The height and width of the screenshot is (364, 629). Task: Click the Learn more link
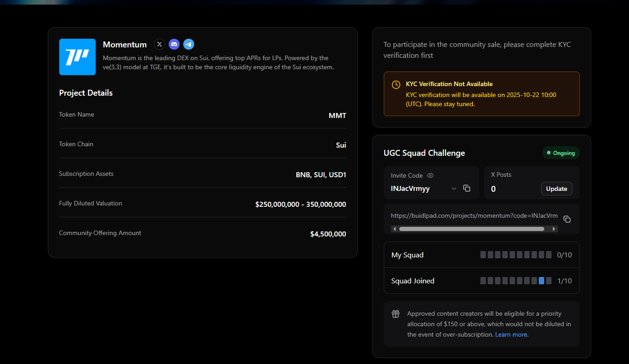click(x=512, y=335)
